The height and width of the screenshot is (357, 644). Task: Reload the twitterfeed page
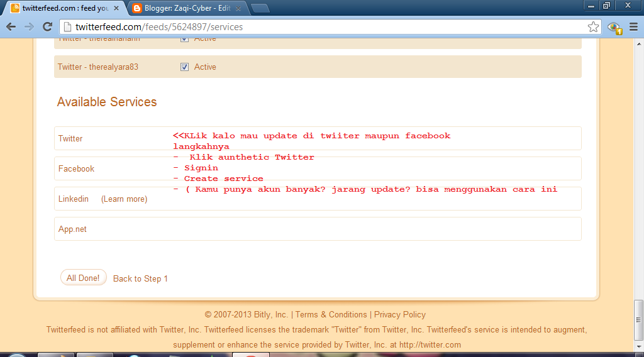[47, 27]
